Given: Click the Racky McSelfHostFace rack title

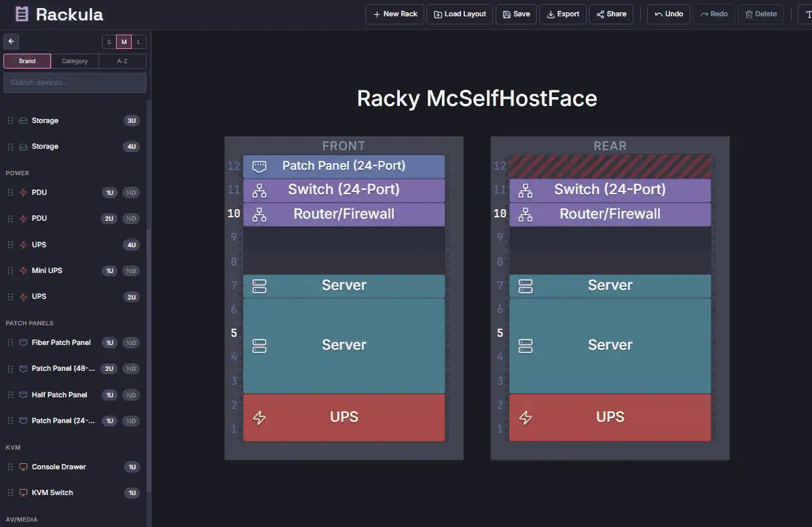Looking at the screenshot, I should (x=477, y=98).
